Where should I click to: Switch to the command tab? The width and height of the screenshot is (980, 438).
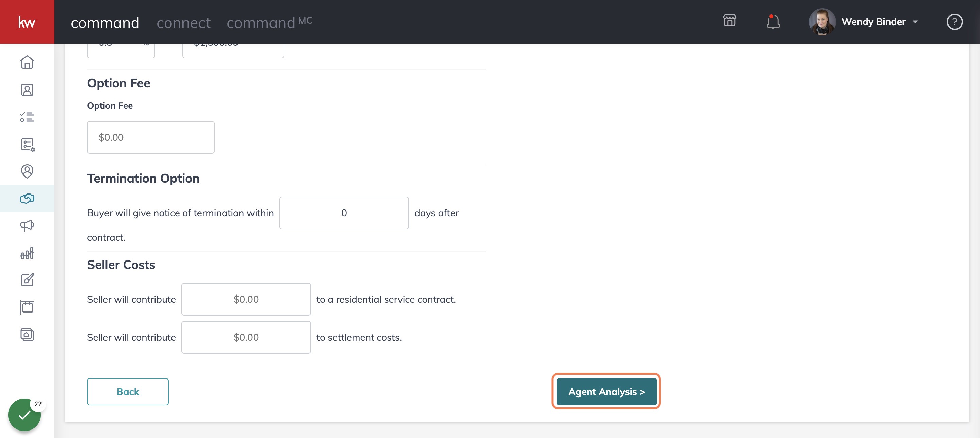point(105,23)
